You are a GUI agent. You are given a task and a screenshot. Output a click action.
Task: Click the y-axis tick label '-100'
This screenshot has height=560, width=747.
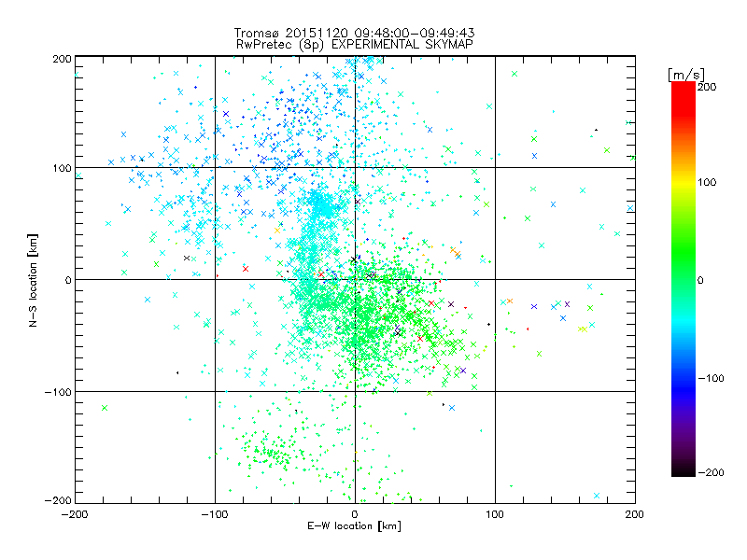(x=58, y=391)
